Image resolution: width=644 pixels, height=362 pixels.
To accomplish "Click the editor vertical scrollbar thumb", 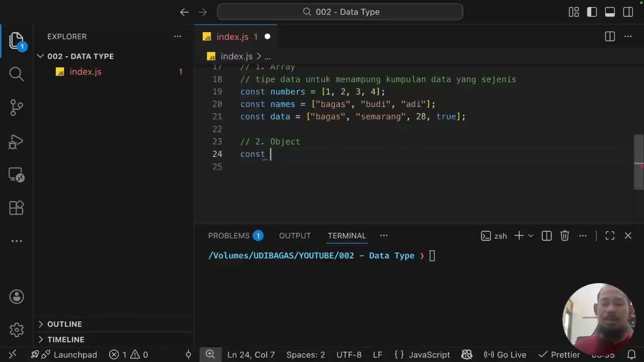I will coord(638,162).
